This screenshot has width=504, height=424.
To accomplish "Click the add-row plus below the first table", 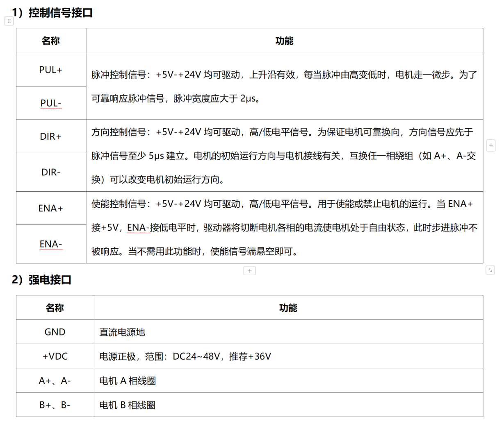I will pos(250,271).
